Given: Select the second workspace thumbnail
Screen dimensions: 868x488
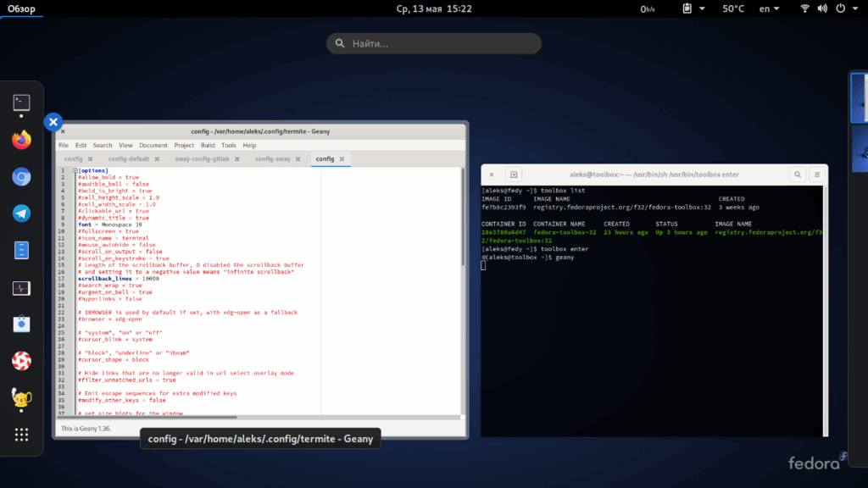Looking at the screenshot, I should [x=860, y=148].
